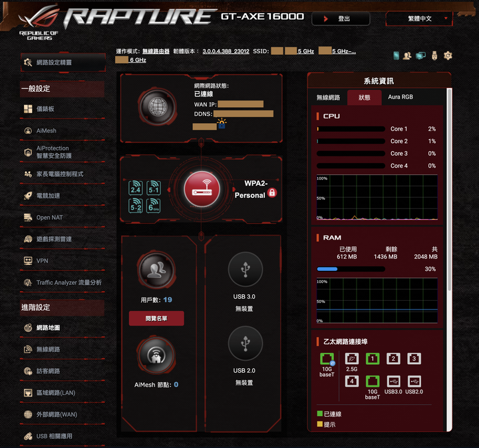This screenshot has width=479, height=448.
Task: Open the Open NAT menu item
Action: (63, 218)
